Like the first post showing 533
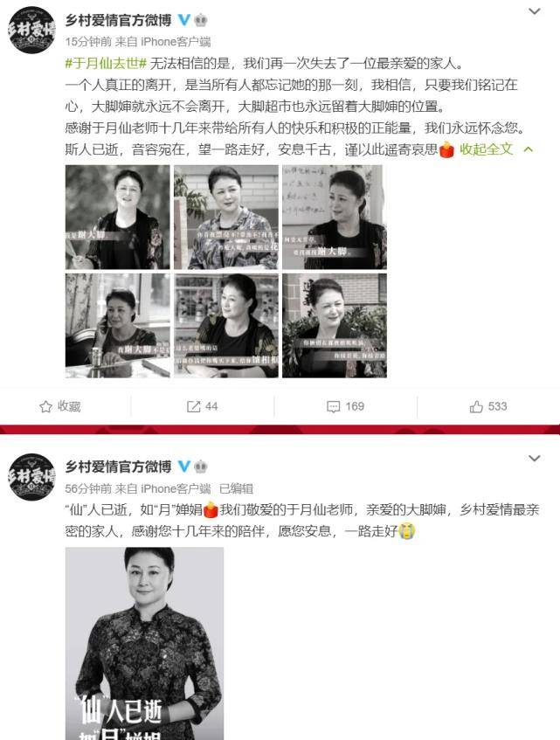The height and width of the screenshot is (740, 560). pyautogui.click(x=488, y=406)
